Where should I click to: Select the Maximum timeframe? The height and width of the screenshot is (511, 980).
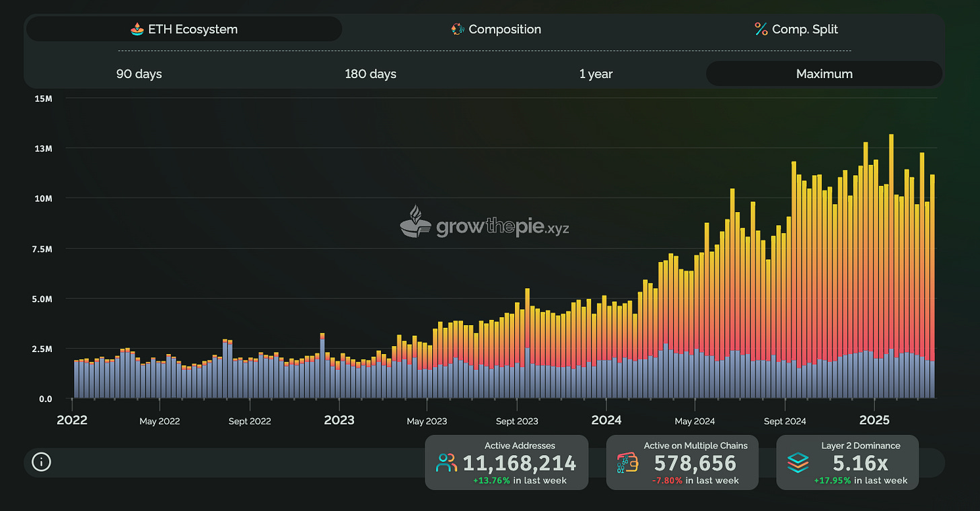click(x=824, y=73)
